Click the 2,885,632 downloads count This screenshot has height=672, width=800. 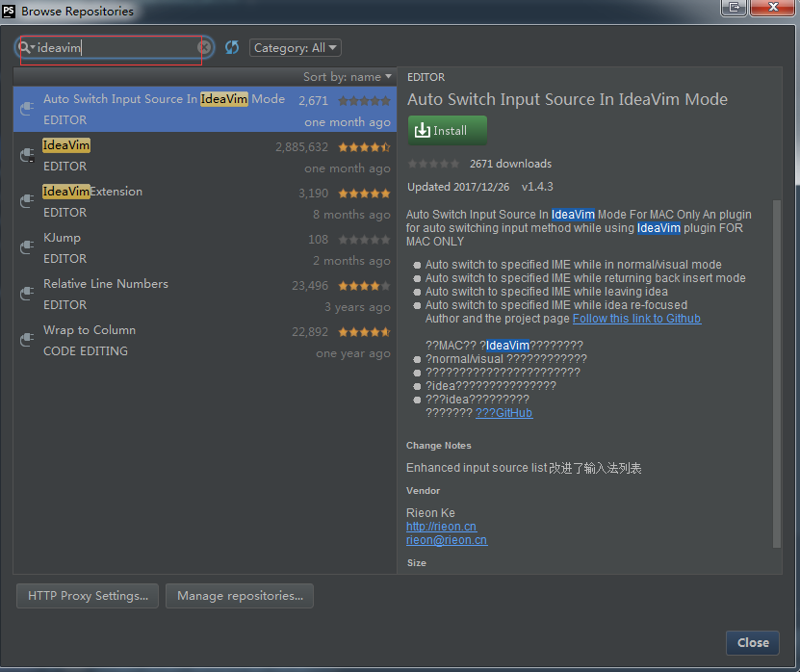pos(301,147)
